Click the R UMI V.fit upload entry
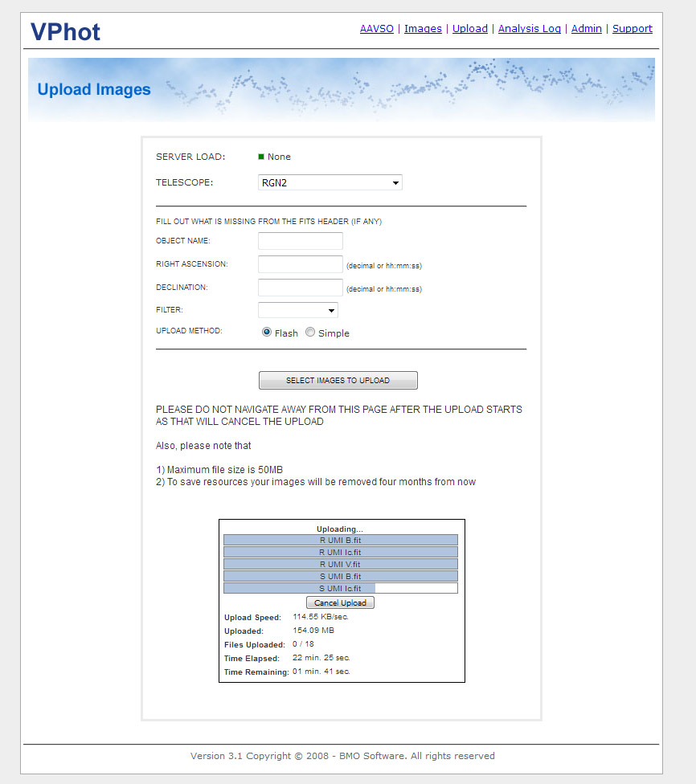Screen dimensions: 696x784 (340, 565)
